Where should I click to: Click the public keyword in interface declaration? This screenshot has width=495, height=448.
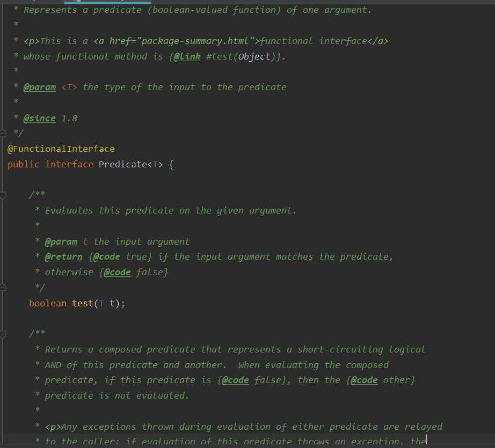24,164
